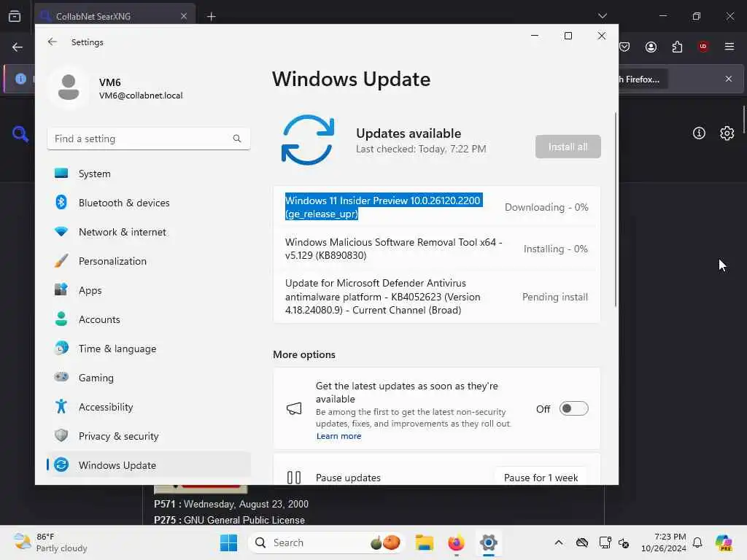Open a new Firefox tab
The image size is (747, 560).
pyautogui.click(x=212, y=17)
